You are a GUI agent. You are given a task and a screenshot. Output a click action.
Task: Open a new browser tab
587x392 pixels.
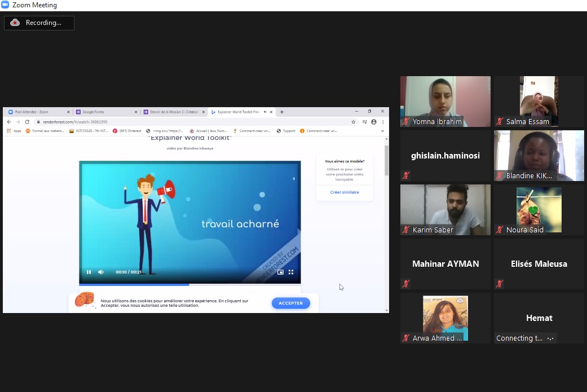282,112
